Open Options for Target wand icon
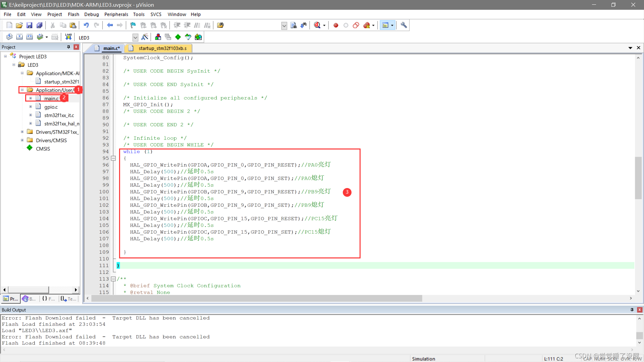 coord(145,37)
